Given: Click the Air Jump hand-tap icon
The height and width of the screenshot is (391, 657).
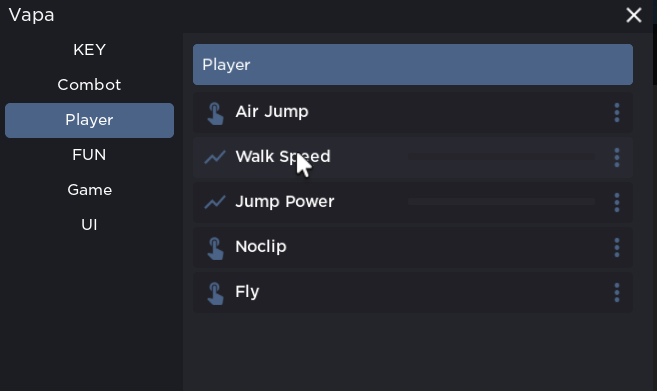Looking at the screenshot, I should (x=215, y=113).
